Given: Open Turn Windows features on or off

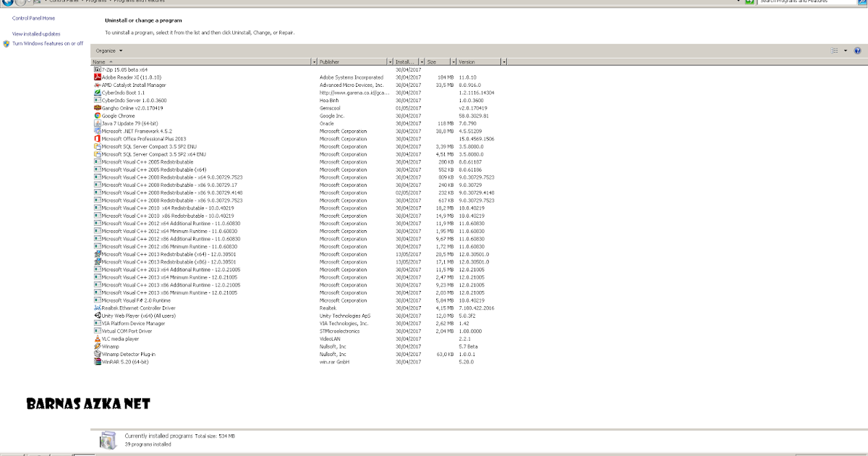Looking at the screenshot, I should [x=48, y=43].
